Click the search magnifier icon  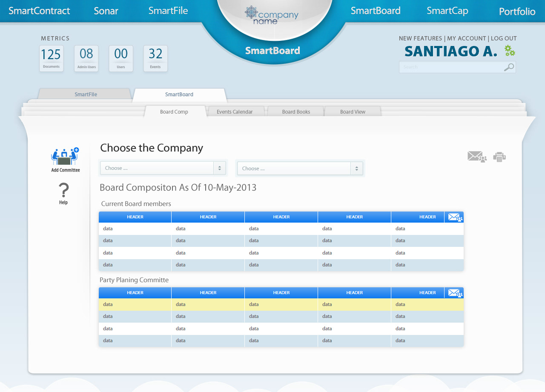coord(509,67)
